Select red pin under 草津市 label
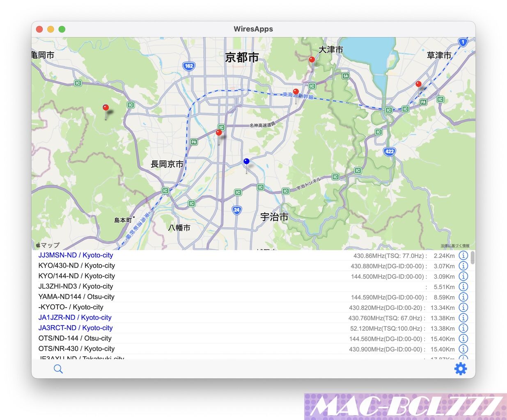 (418, 84)
